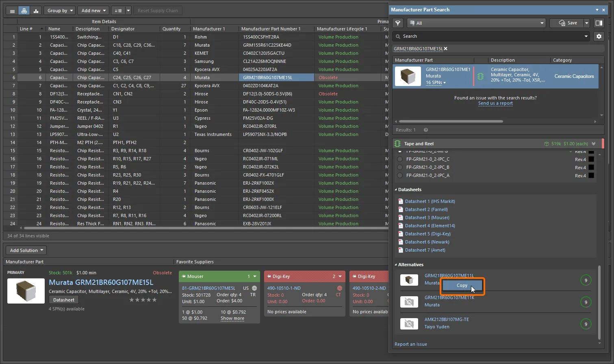Screen dimensions: 614x364
Task: Click globe icon in Mouser supplier card
Action: coord(254,288)
